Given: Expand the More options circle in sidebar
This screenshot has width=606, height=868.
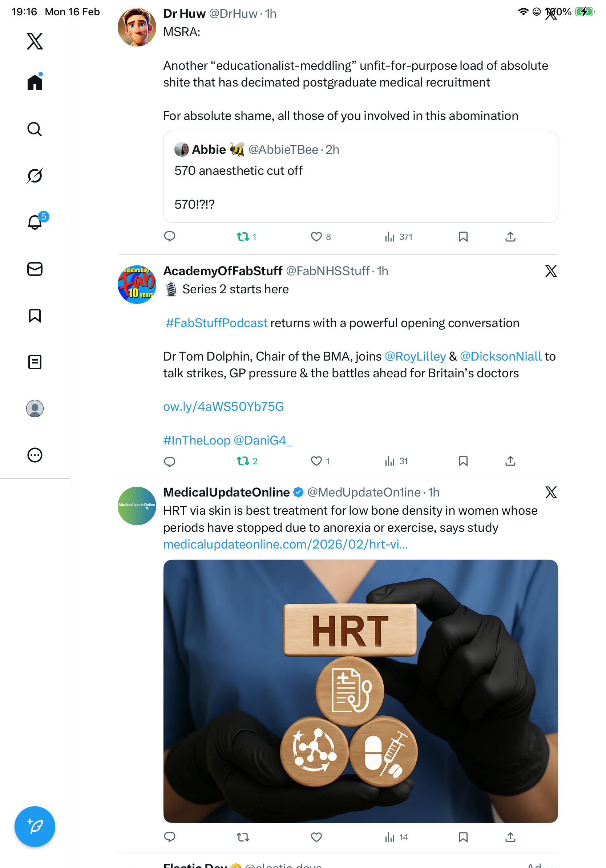Looking at the screenshot, I should click(35, 455).
